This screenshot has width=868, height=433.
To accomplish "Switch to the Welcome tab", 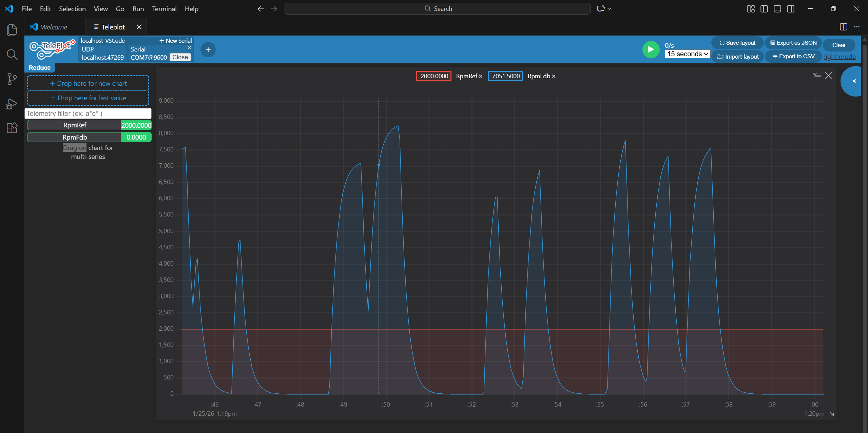I will tap(54, 27).
